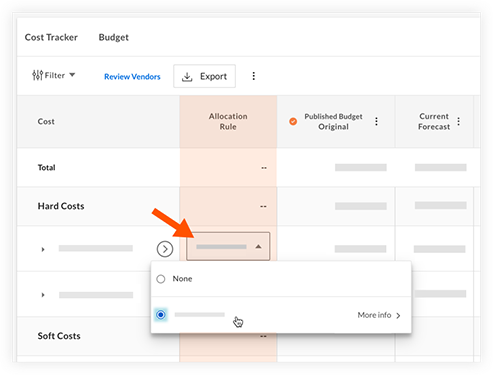Click the Export button
This screenshot has height=375, width=500.
[204, 76]
